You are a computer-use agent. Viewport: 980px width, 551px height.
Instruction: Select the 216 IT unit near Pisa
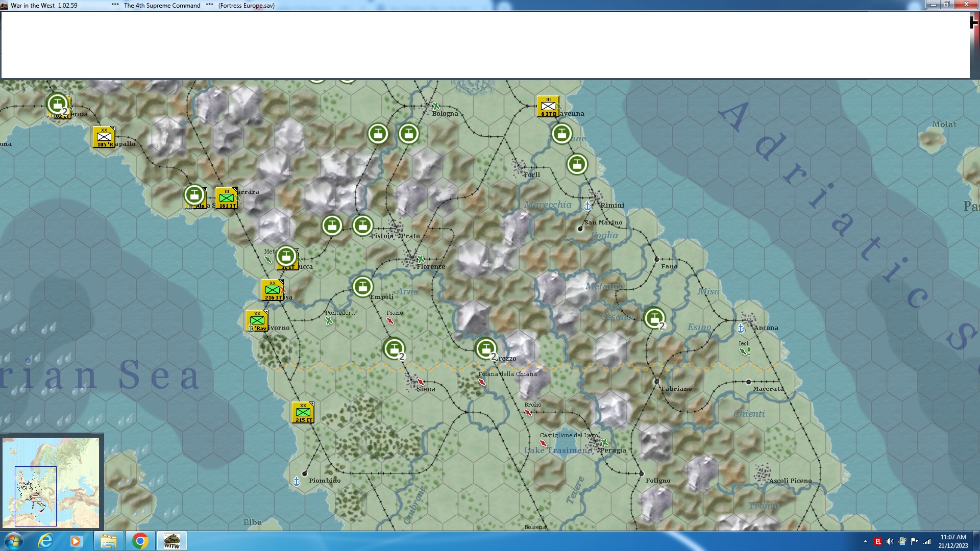pyautogui.click(x=272, y=290)
